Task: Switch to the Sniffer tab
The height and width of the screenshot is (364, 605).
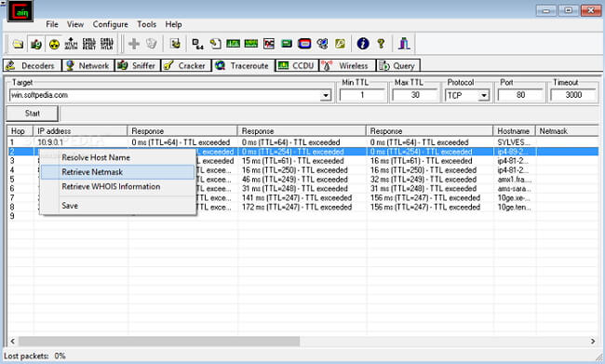Action: click(x=138, y=65)
